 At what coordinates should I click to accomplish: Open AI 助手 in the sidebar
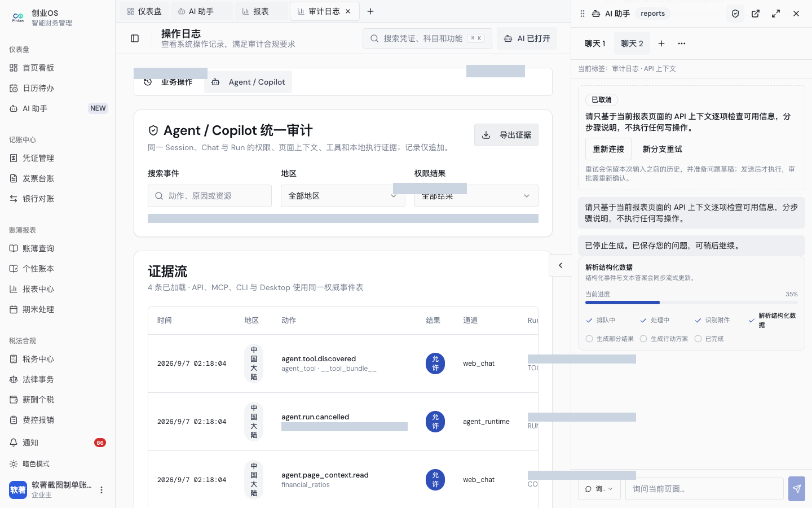tap(58, 108)
